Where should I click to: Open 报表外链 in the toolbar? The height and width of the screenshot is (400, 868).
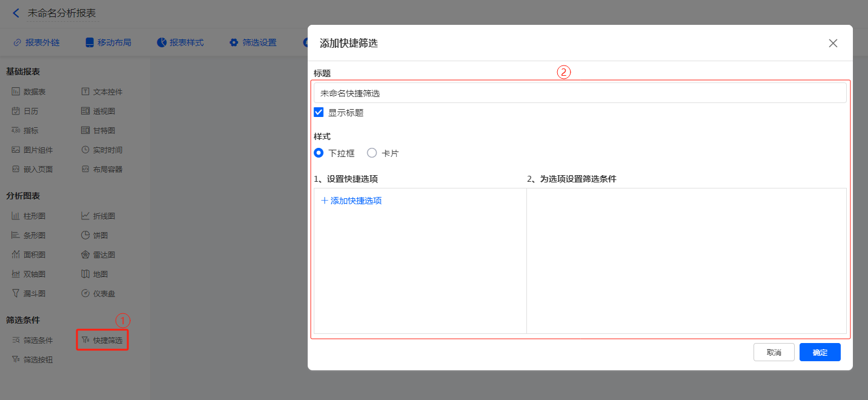coord(36,42)
